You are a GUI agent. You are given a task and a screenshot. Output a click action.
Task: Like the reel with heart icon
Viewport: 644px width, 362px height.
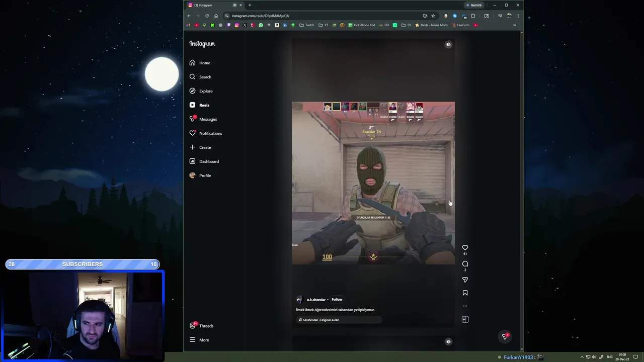pyautogui.click(x=465, y=248)
